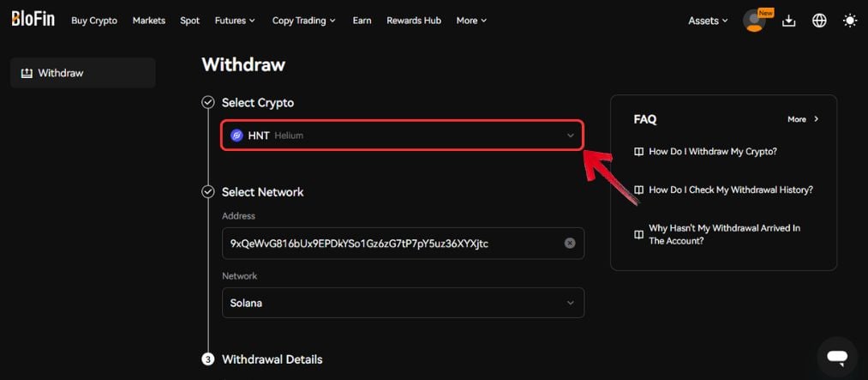Open the Rewards Hub page
Viewport: 868px width, 380px height.
pyautogui.click(x=414, y=21)
